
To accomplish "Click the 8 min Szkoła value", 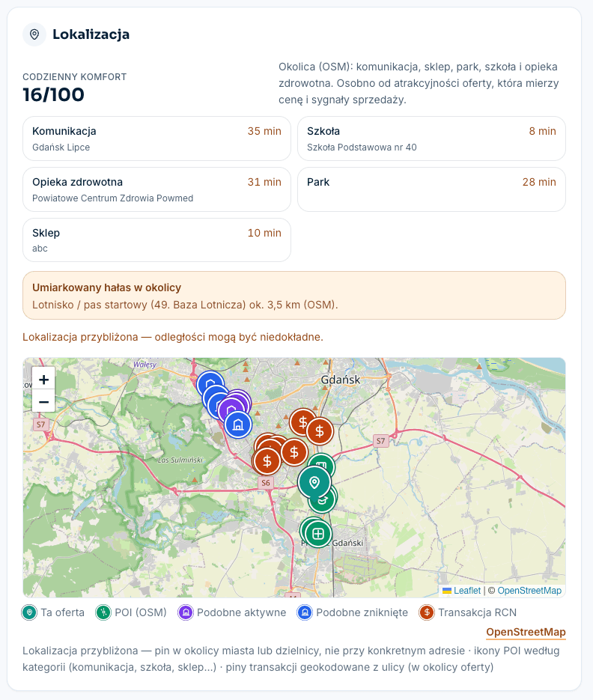I will pyautogui.click(x=543, y=131).
